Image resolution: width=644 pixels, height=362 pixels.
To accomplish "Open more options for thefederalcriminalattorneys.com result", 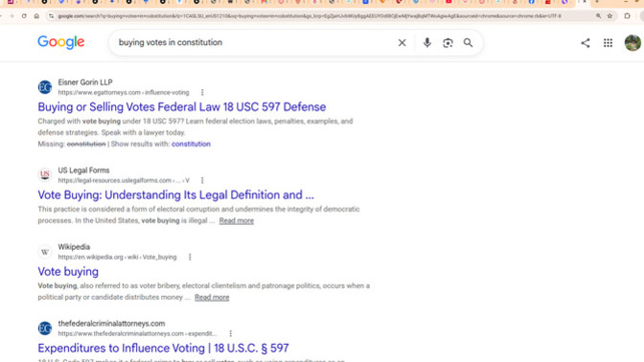I will tap(230, 333).
